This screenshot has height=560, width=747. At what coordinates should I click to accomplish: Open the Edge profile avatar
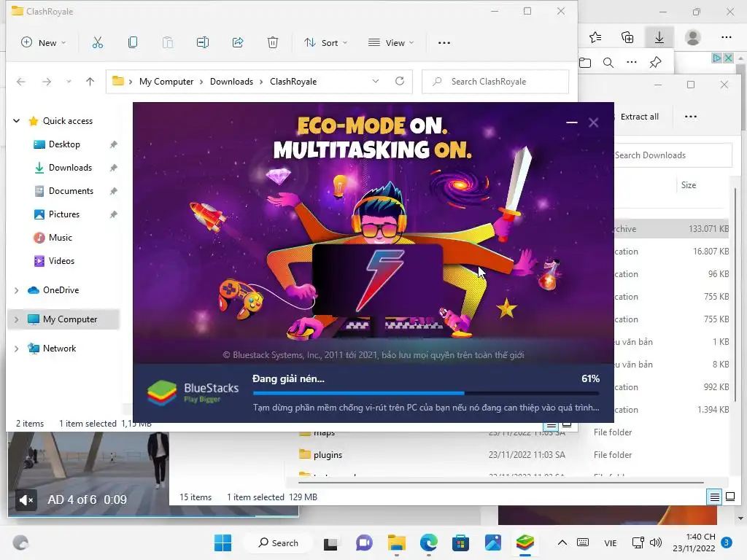click(x=693, y=37)
